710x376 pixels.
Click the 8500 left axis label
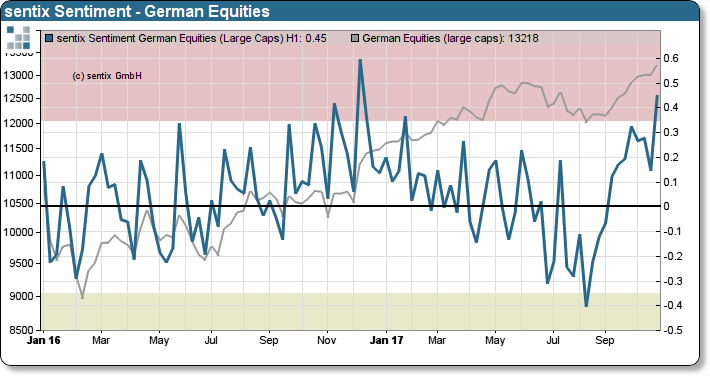[22, 329]
